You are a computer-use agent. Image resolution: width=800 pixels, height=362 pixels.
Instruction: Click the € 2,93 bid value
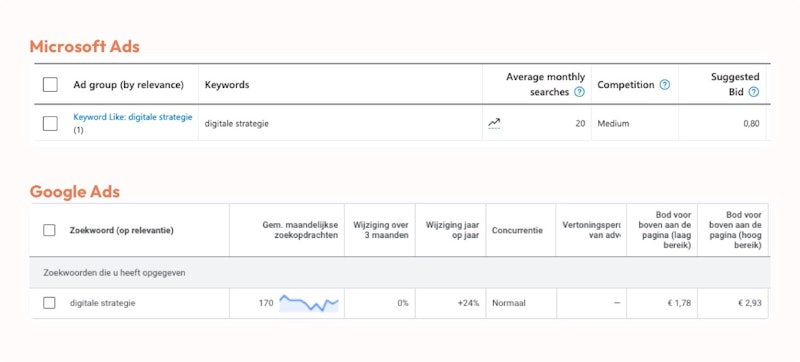(749, 303)
